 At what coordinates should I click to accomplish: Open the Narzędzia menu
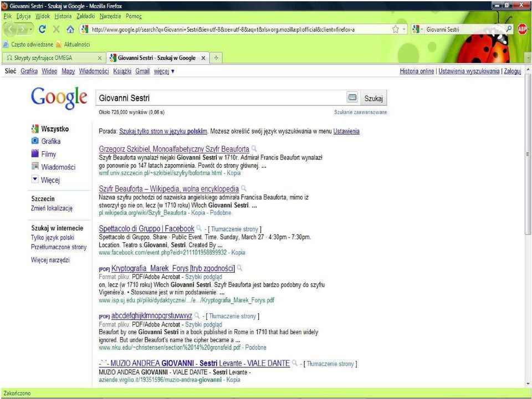point(110,16)
